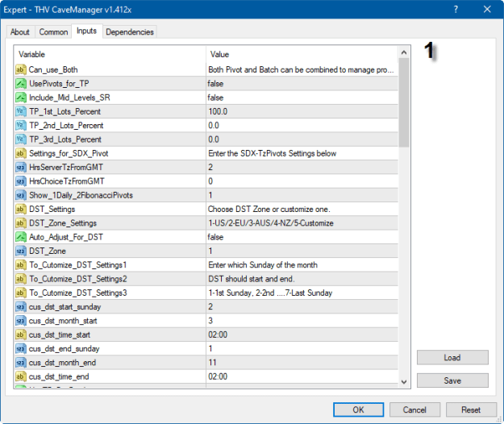Click the scrollbar down arrow
The width and height of the screenshot is (504, 424).
[404, 382]
